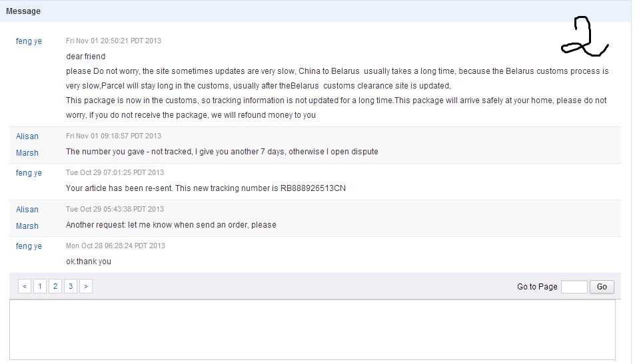The width and height of the screenshot is (641, 364).
Task: Click Marsh link on Oct 29 05:43 message
Action: point(27,226)
